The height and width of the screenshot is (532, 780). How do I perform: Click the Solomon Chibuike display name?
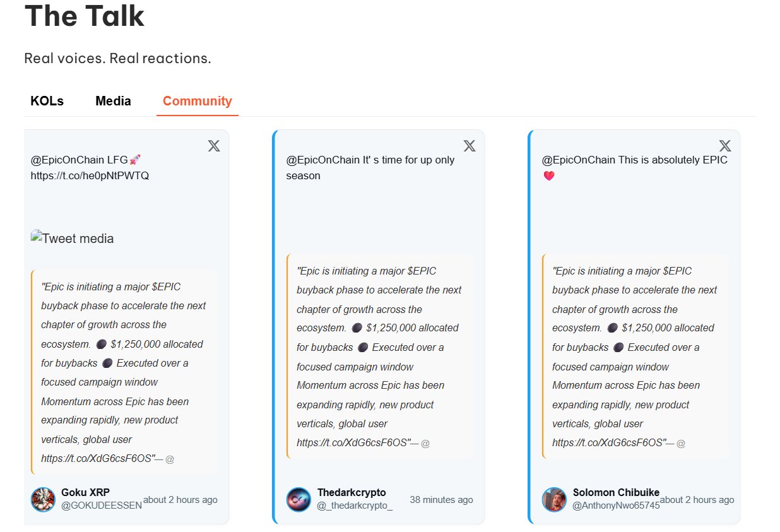616,492
